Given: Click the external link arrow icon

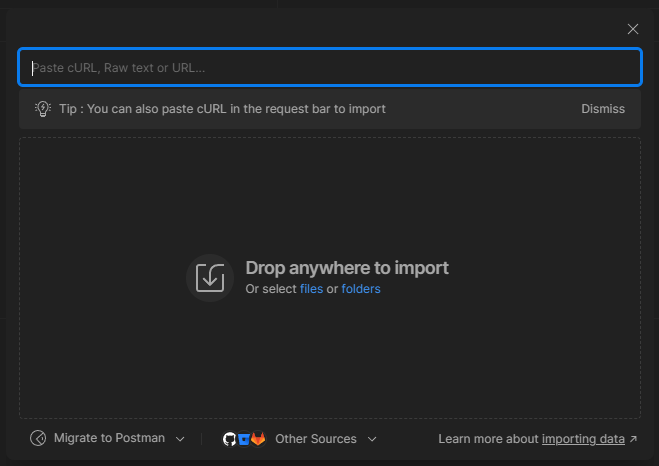Looking at the screenshot, I should point(633,439).
